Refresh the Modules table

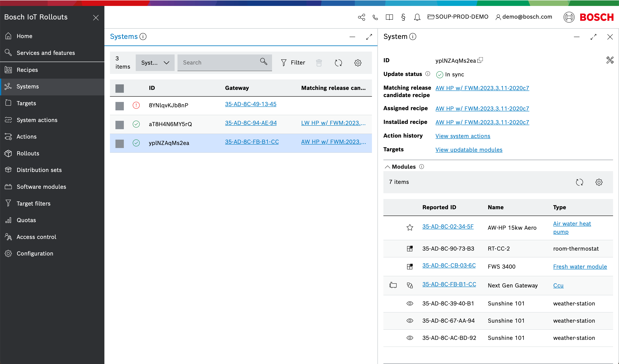pos(579,182)
